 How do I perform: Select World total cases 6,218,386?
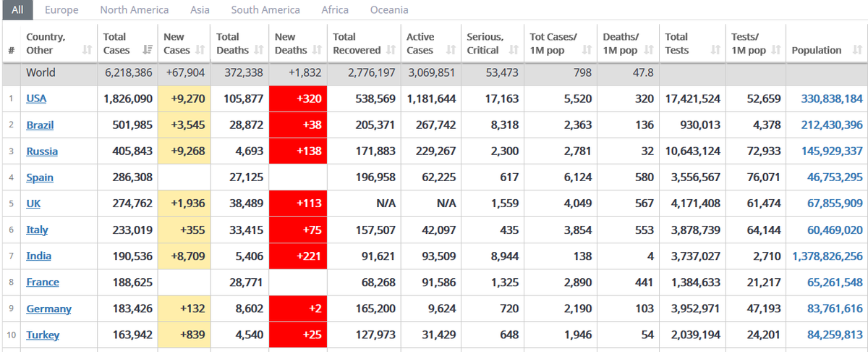tap(128, 72)
